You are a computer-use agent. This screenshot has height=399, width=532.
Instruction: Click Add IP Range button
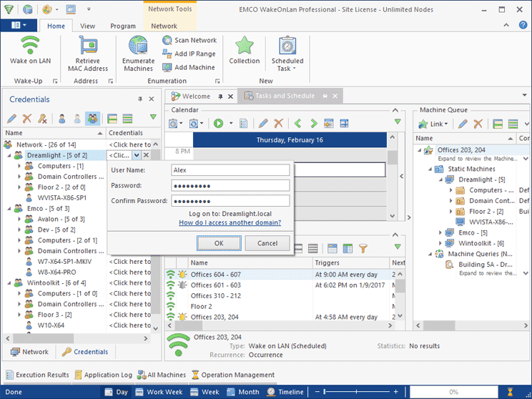pyautogui.click(x=189, y=54)
